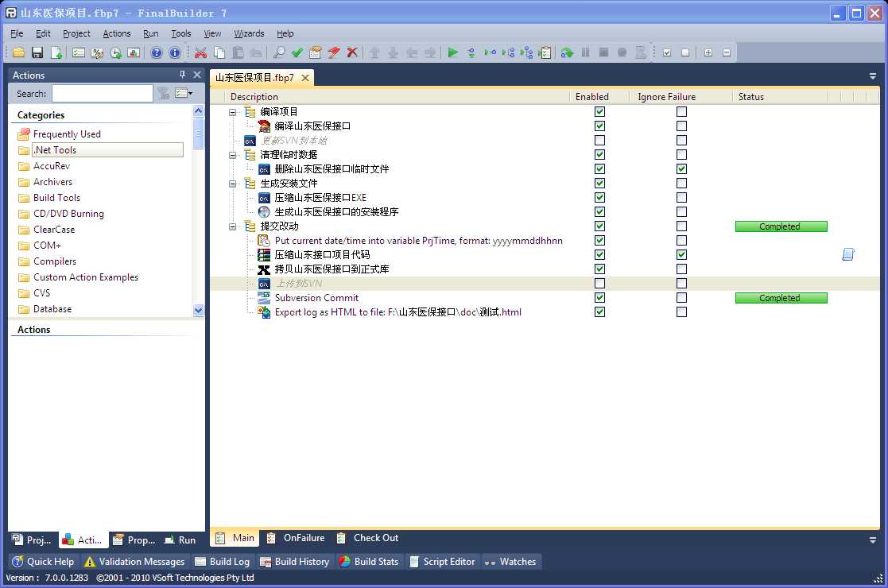The image size is (888, 588).
Task: Click the red flag toolbar icon
Action: pyautogui.click(x=334, y=52)
